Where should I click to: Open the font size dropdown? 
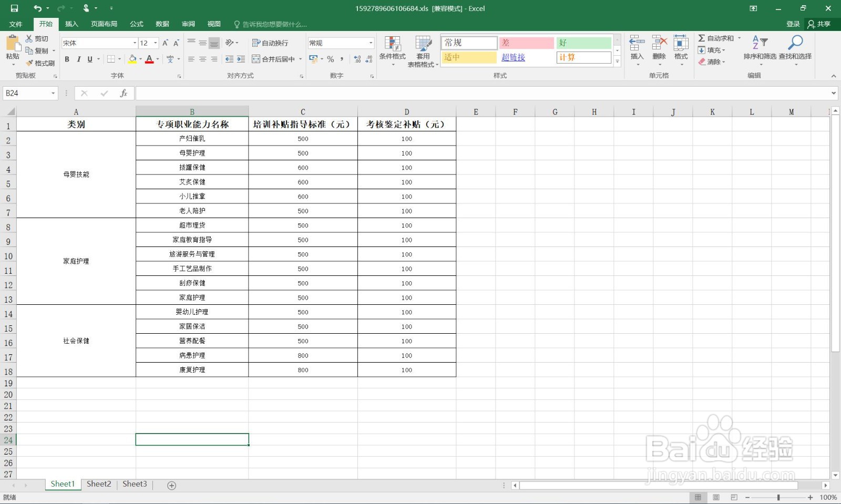[156, 43]
